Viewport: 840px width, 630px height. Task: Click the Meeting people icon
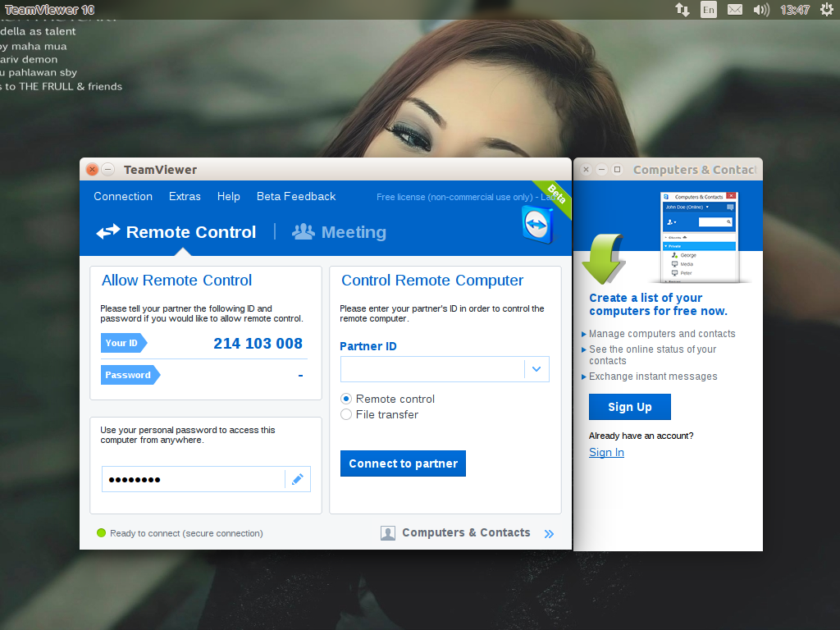pos(304,231)
